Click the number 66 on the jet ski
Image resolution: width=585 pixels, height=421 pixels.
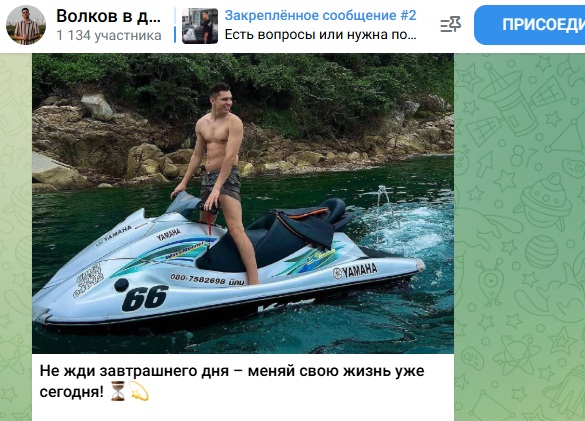coord(145,297)
